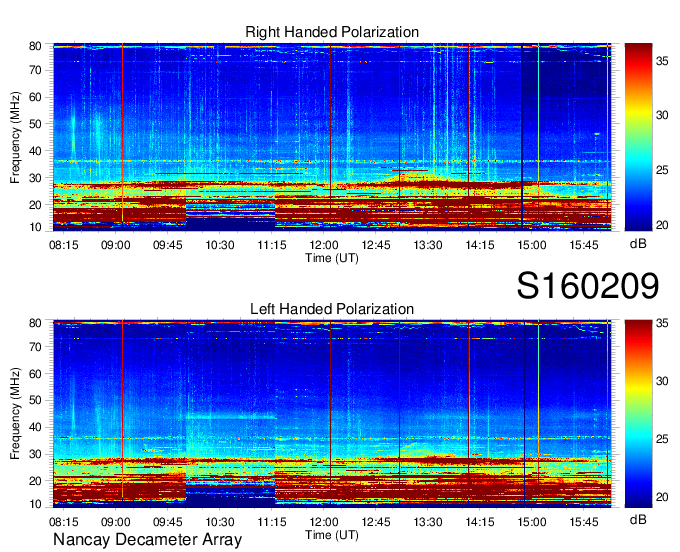Viewport: 680px width, 552px height.
Task: Click the 30 dB label on Left Handed colorbar
Action: click(x=662, y=381)
